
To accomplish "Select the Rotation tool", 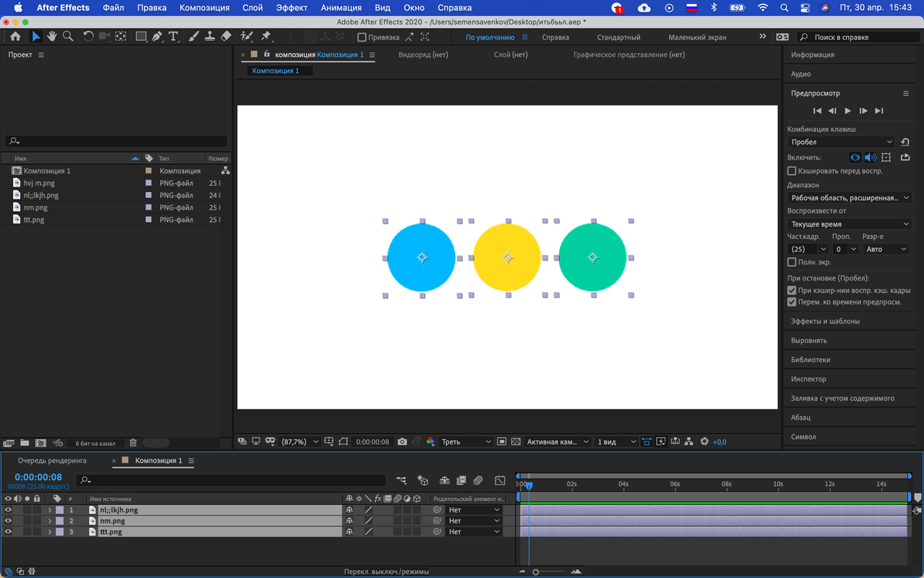I will [88, 36].
